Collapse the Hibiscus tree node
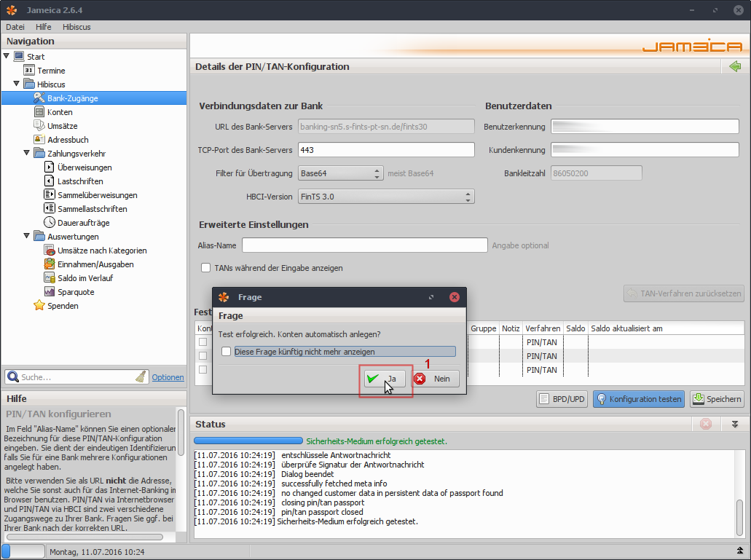Viewport: 751px width, 560px height. pyautogui.click(x=16, y=84)
